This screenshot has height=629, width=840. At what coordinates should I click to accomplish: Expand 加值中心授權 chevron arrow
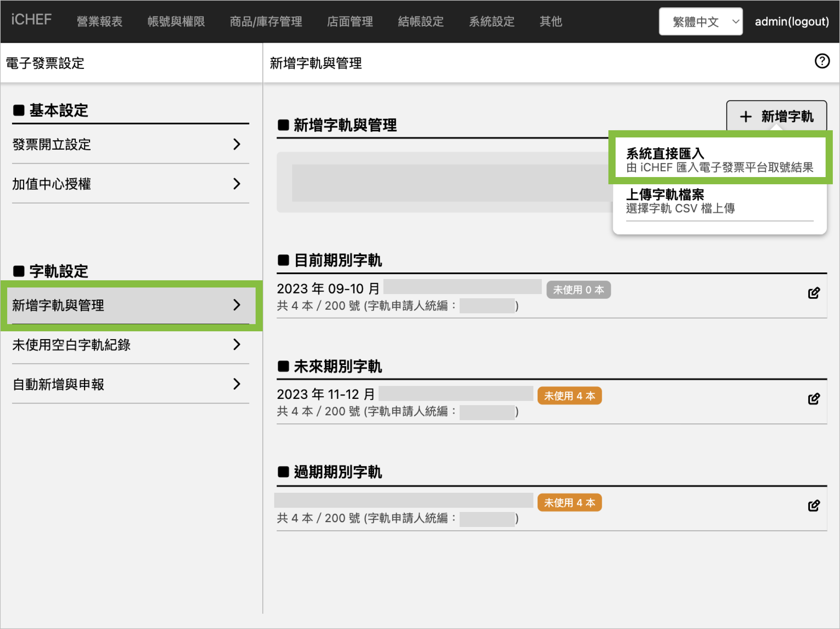237,184
